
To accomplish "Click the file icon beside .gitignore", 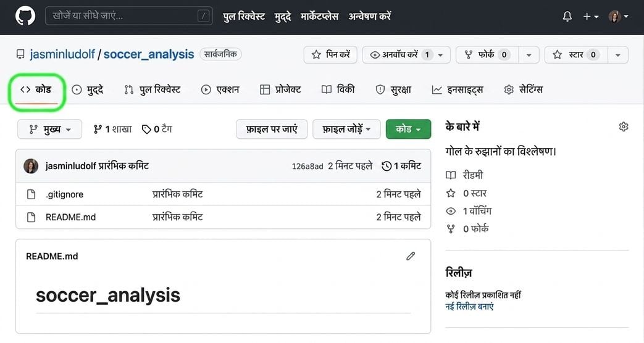I will pyautogui.click(x=31, y=194).
